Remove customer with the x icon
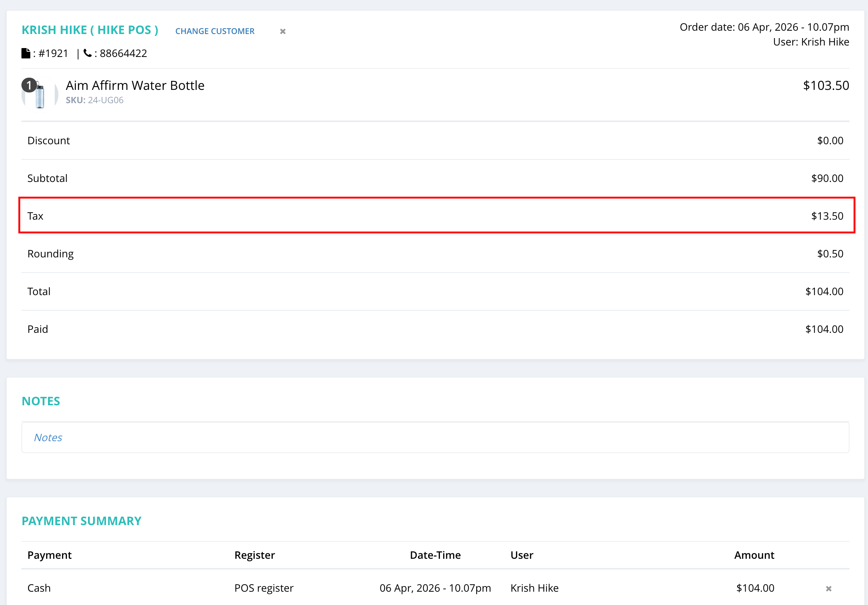Image resolution: width=868 pixels, height=605 pixels. click(283, 31)
